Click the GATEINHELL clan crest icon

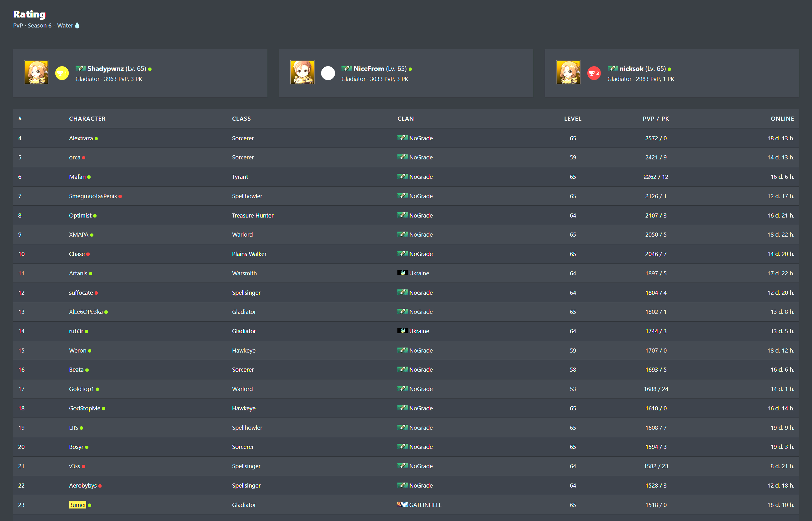click(x=402, y=504)
